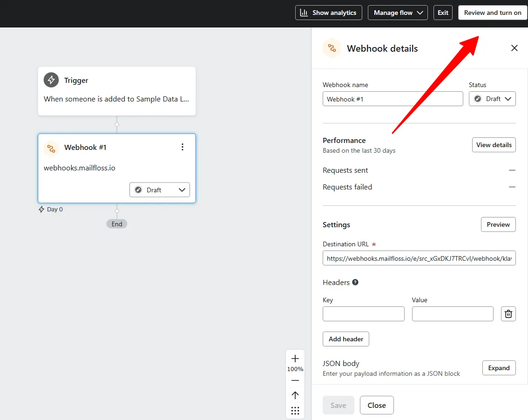Focus the Destination URL field
The height and width of the screenshot is (420, 528).
[x=419, y=258]
